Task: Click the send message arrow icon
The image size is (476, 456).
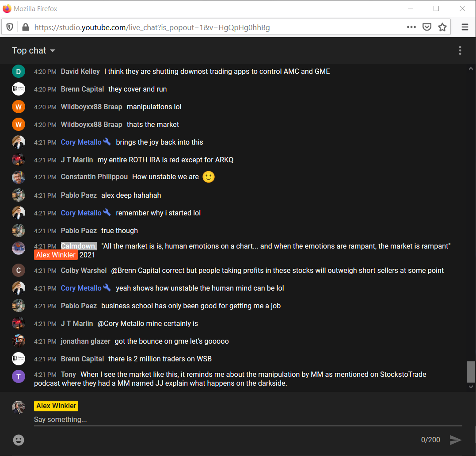Action: click(x=455, y=440)
